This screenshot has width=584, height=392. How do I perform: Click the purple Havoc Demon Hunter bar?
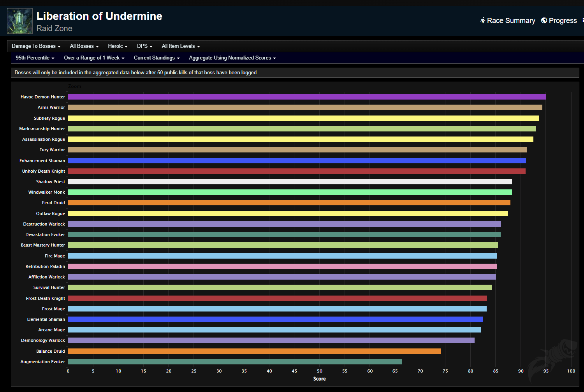click(307, 97)
